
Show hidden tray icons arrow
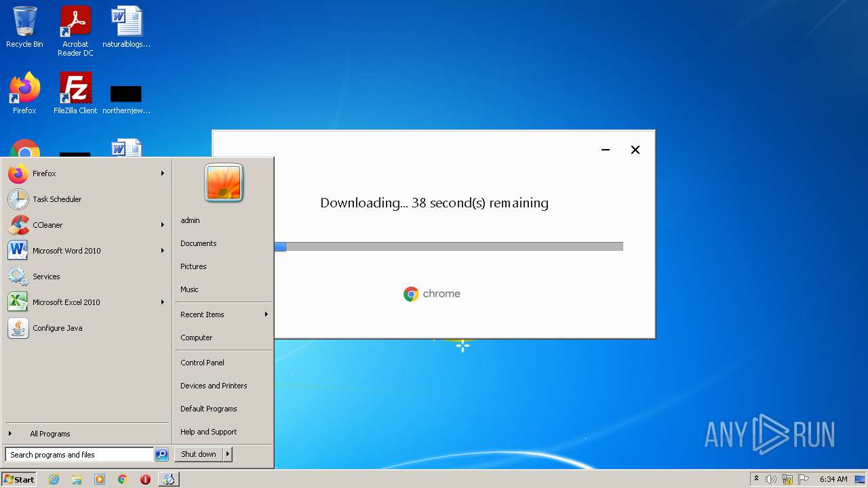point(756,479)
